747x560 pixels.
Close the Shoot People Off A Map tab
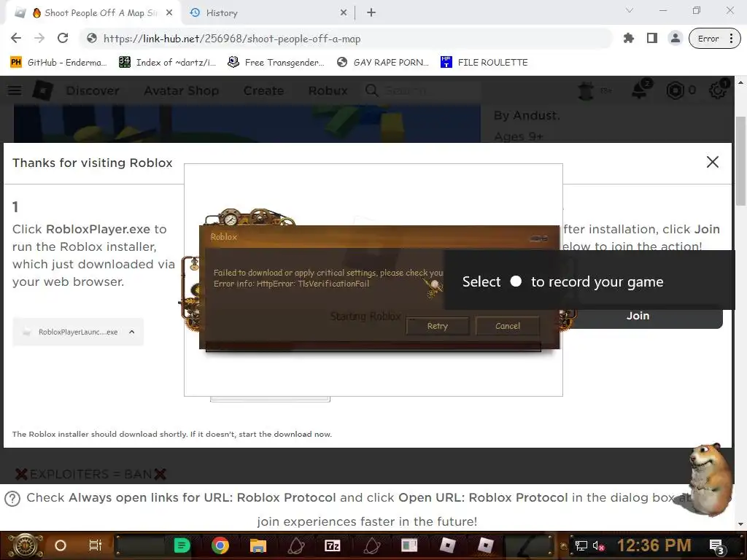tap(169, 13)
